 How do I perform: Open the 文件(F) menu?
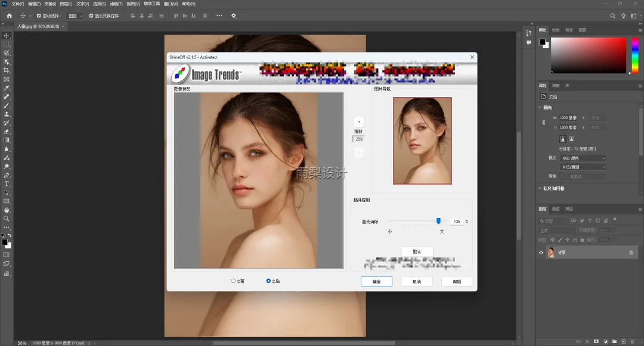pos(18,4)
